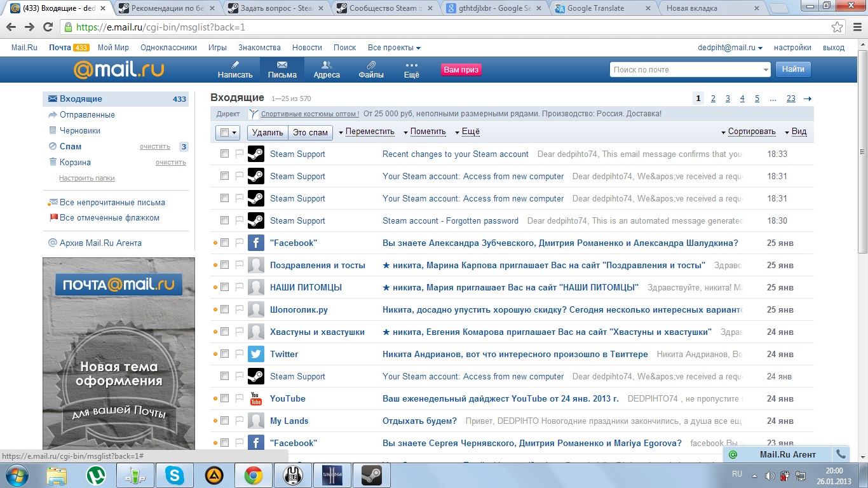Open the Переместить dropdown
This screenshot has height=488, width=868.
(367, 132)
